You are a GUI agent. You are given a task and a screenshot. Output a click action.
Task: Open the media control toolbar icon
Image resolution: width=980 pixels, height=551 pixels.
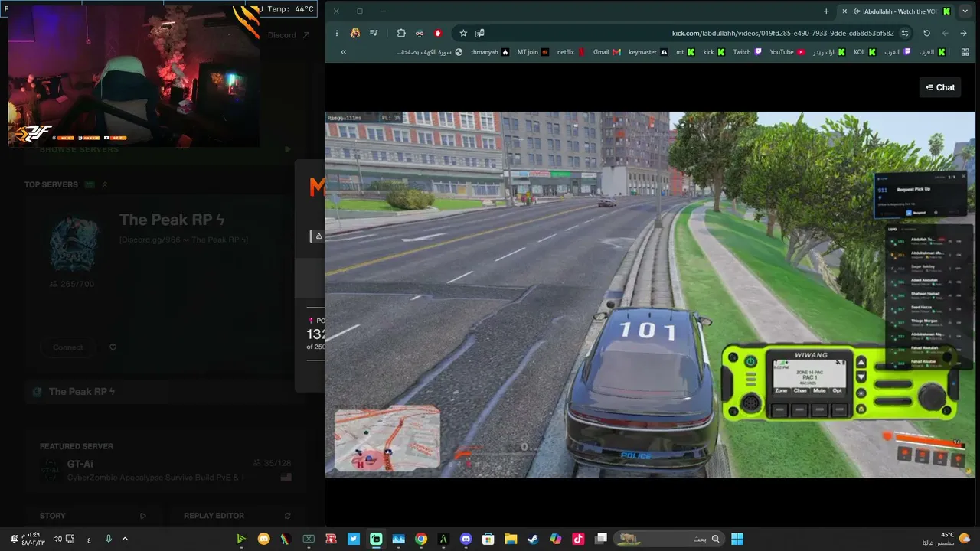(374, 33)
